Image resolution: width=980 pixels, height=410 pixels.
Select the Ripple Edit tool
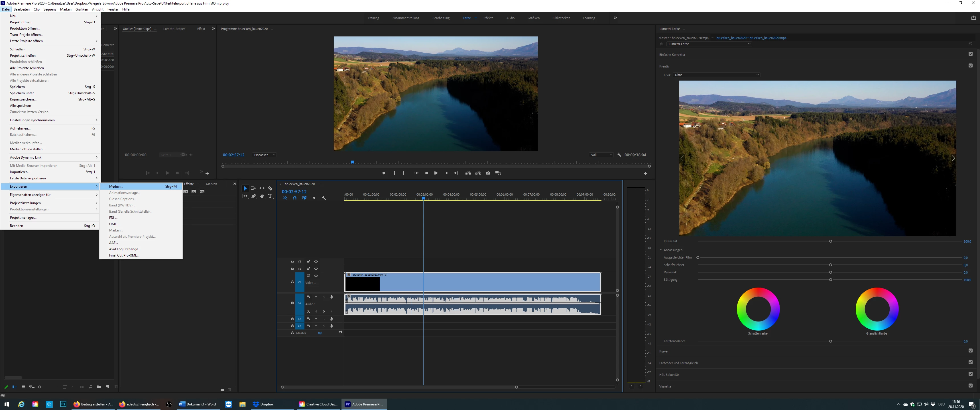click(262, 188)
